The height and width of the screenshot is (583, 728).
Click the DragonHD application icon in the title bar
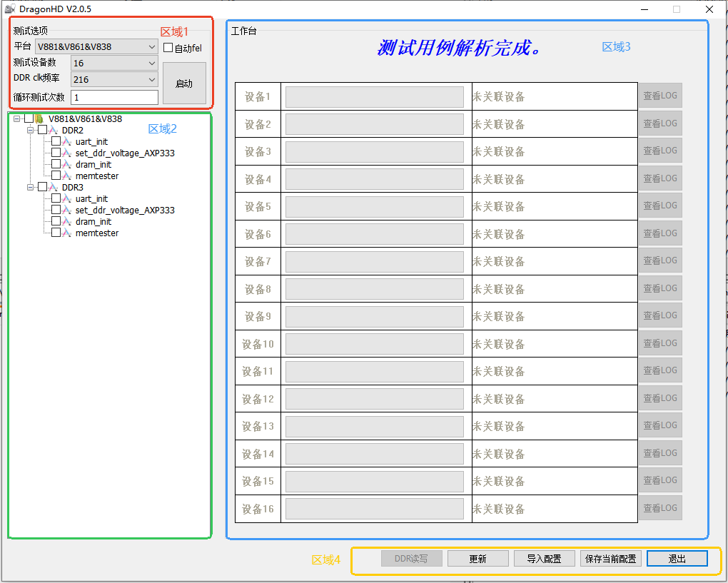(x=10, y=9)
